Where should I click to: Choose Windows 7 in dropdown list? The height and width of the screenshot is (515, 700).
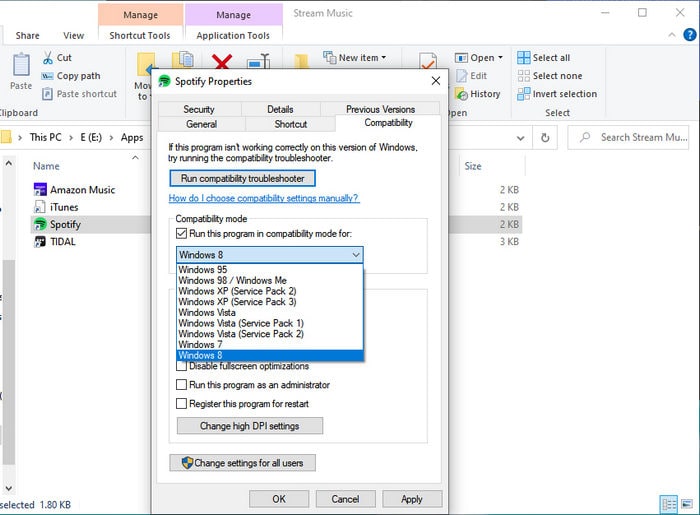coord(270,345)
